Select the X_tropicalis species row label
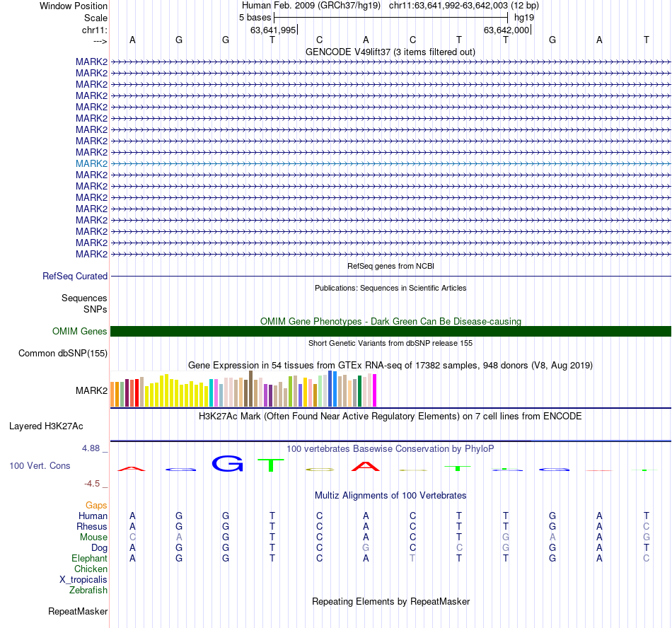Screen dimensions: 672x628 (83, 580)
